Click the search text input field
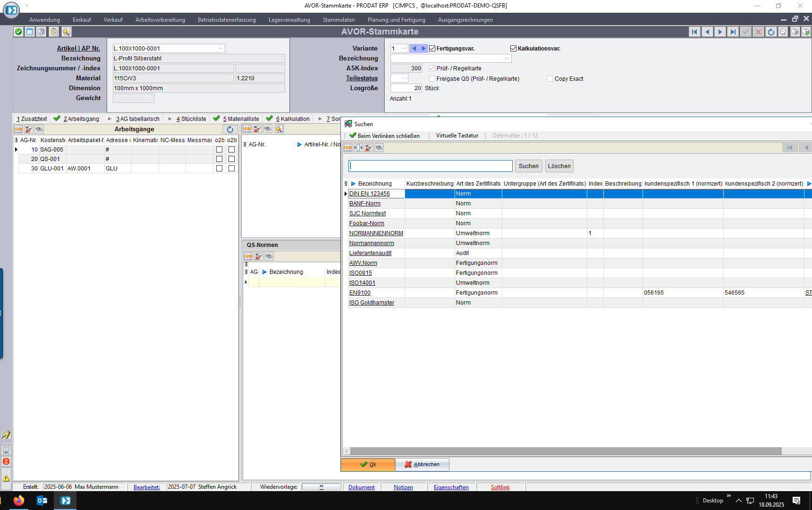This screenshot has width=812, height=510. click(x=430, y=166)
